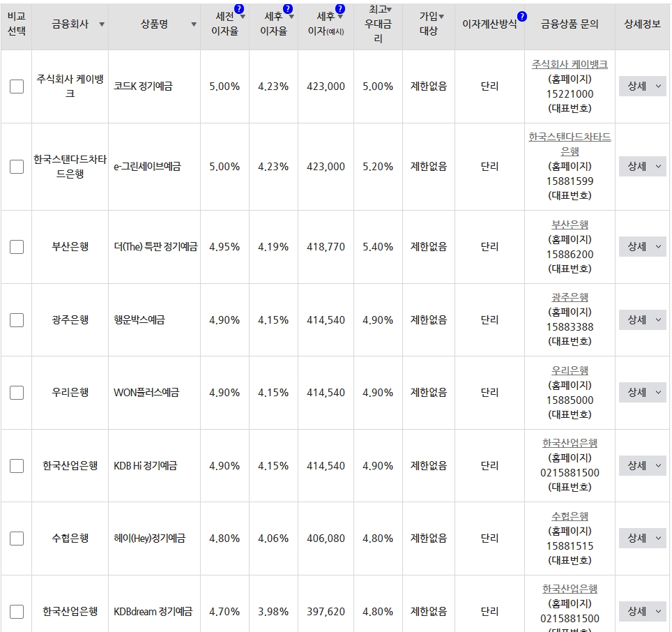
Task: Open 우리은행 homepage link
Action: (x=570, y=370)
